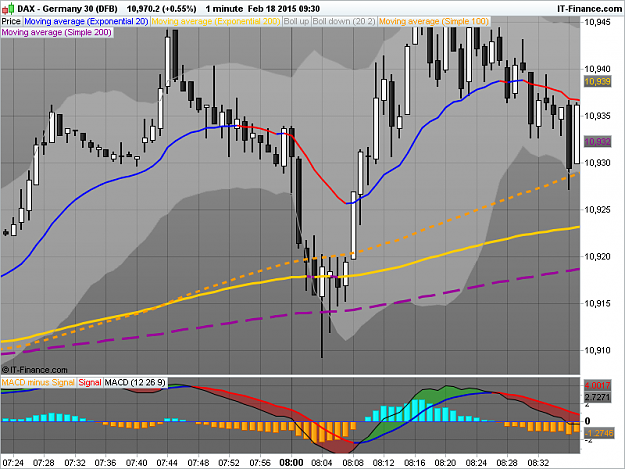Viewport: 625px width, 469px height.
Task: Click the 10,970.2 (+0.55%) price readout
Action: coord(161,9)
